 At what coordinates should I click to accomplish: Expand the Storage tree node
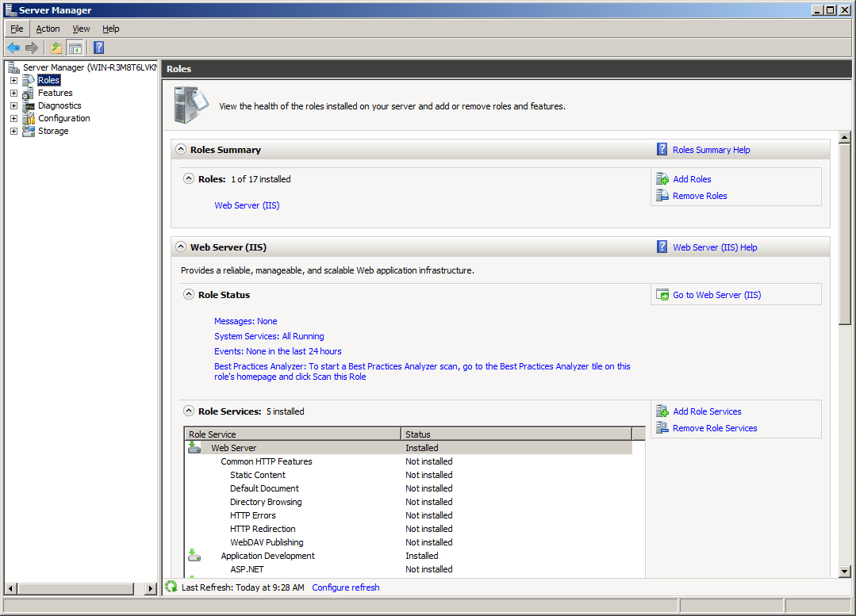click(13, 131)
